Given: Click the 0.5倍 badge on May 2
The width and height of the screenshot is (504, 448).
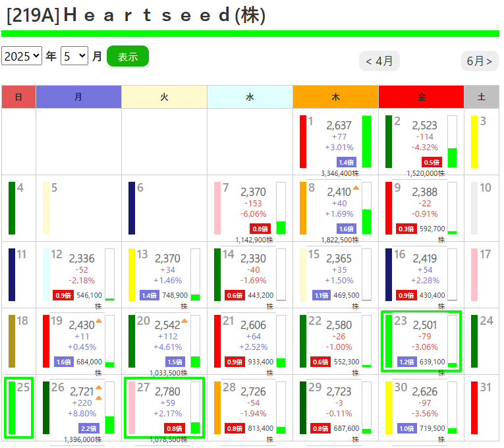Looking at the screenshot, I should 432,162.
